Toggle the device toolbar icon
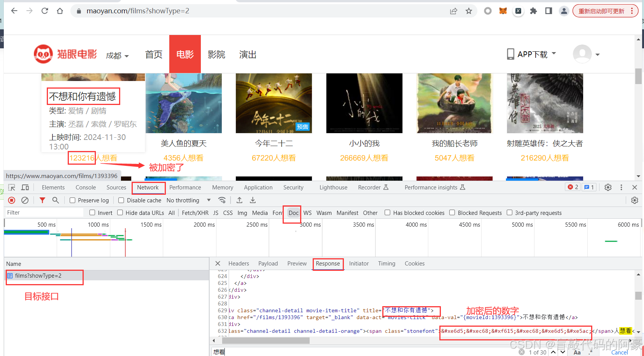This screenshot has width=644, height=356. click(x=25, y=188)
